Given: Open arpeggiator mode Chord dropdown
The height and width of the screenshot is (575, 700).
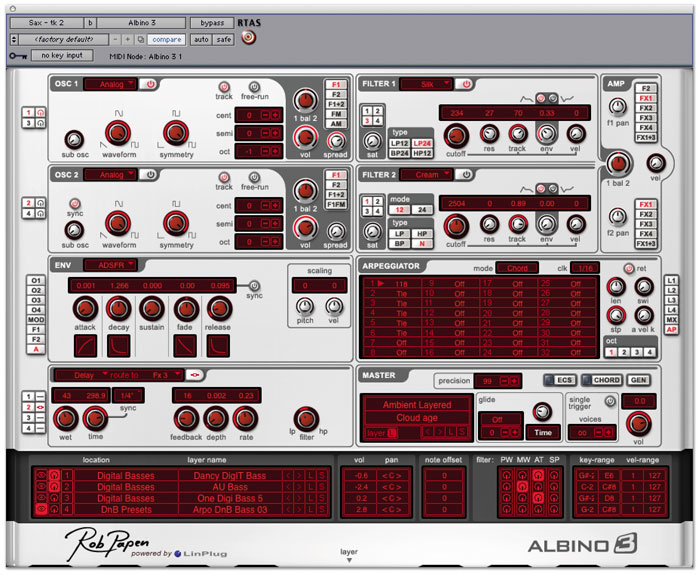Looking at the screenshot, I should pos(517,268).
